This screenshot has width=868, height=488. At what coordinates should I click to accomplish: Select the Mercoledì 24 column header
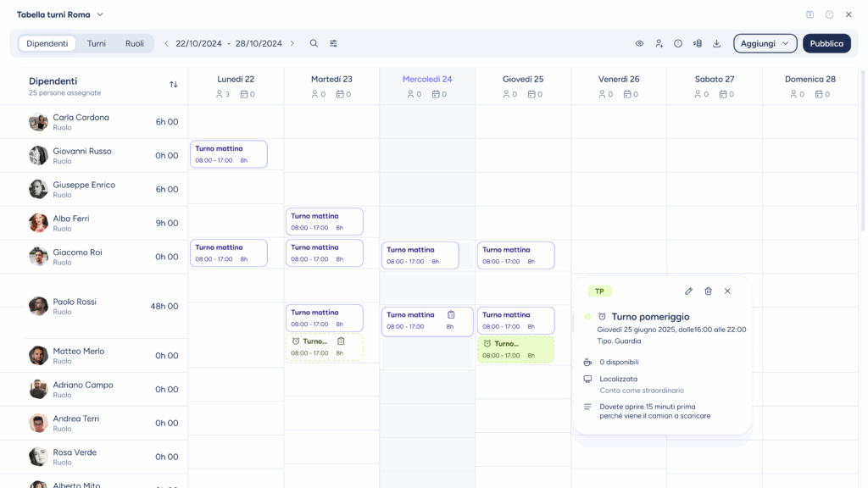427,80
